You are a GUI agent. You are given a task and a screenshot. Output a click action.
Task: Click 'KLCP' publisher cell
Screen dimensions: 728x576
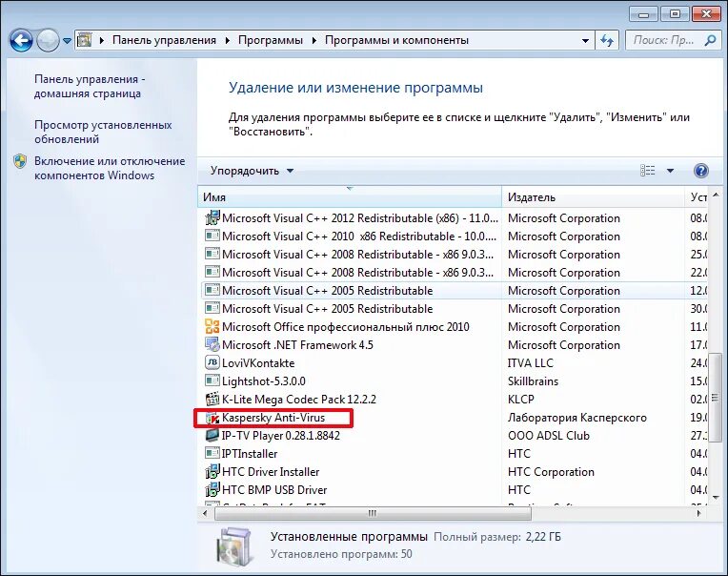coord(521,399)
